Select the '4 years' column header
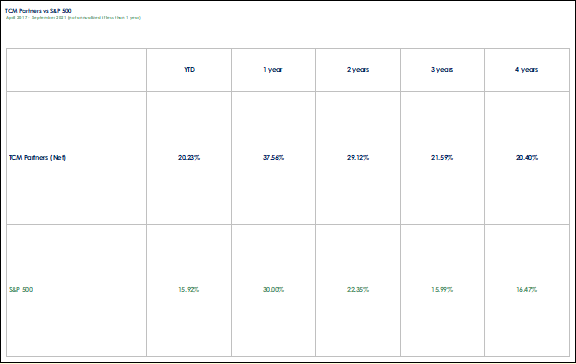 (526, 69)
